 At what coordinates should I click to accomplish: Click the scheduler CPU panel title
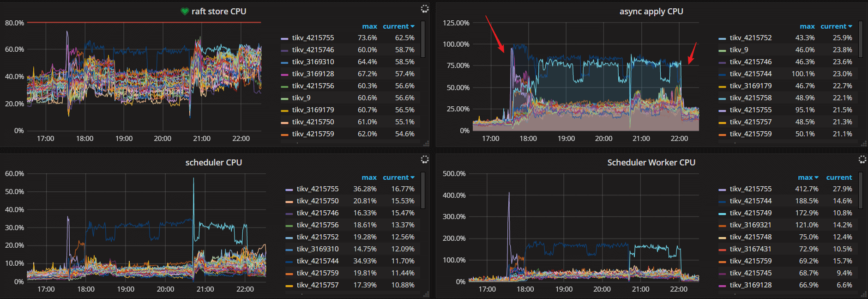pos(213,163)
